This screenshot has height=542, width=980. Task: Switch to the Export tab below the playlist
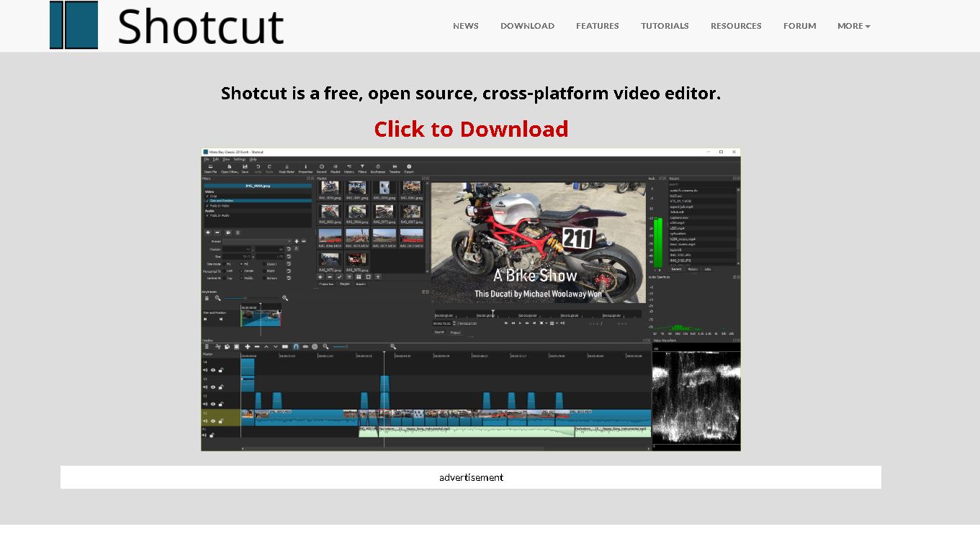pos(360,284)
